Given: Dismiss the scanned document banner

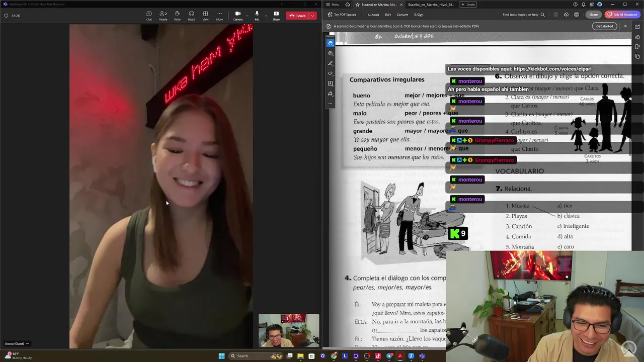Looking at the screenshot, I should point(625,26).
